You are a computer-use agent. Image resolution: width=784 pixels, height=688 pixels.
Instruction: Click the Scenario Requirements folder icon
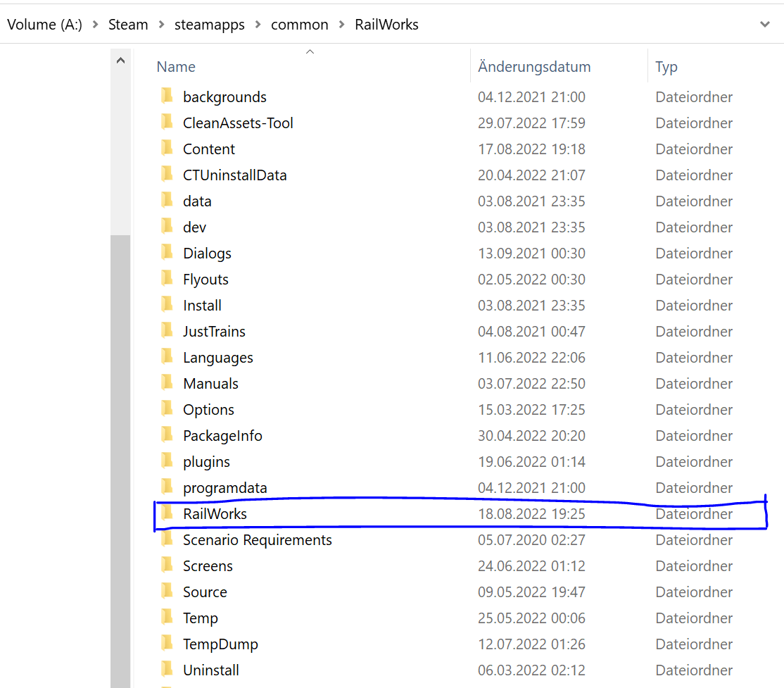[x=167, y=538]
